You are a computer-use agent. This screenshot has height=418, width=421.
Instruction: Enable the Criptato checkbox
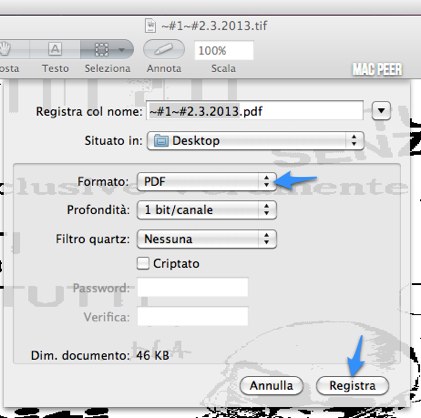click(143, 263)
